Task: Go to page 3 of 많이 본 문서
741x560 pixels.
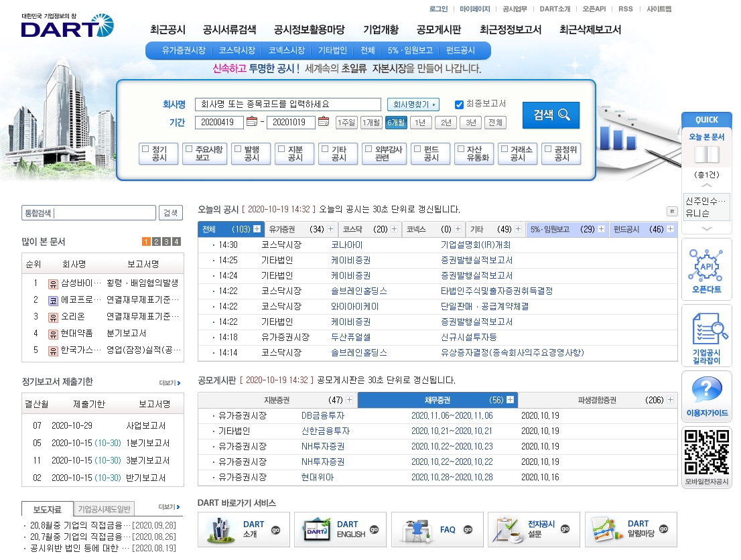Action: [166, 242]
